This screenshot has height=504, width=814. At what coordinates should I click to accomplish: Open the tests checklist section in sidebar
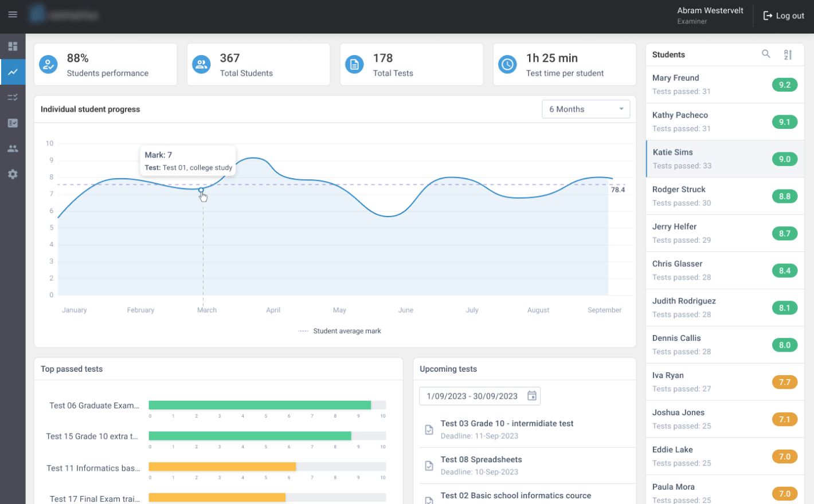pos(13,97)
